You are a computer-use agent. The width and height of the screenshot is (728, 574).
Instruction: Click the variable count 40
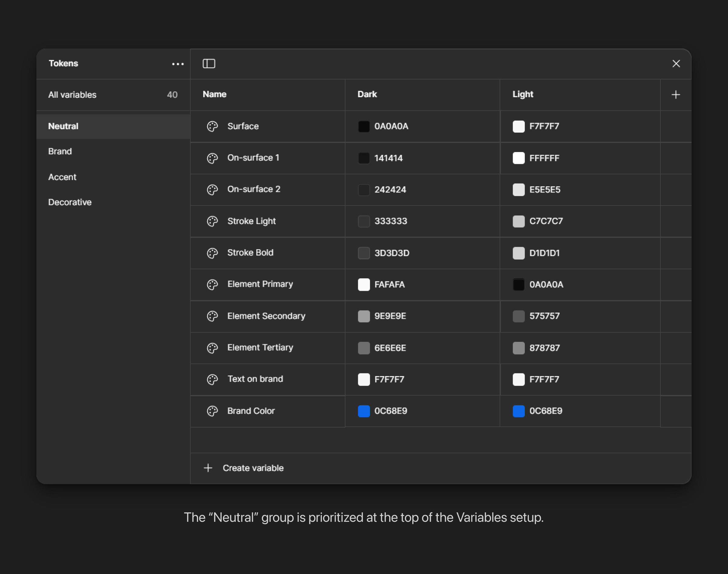coord(172,95)
